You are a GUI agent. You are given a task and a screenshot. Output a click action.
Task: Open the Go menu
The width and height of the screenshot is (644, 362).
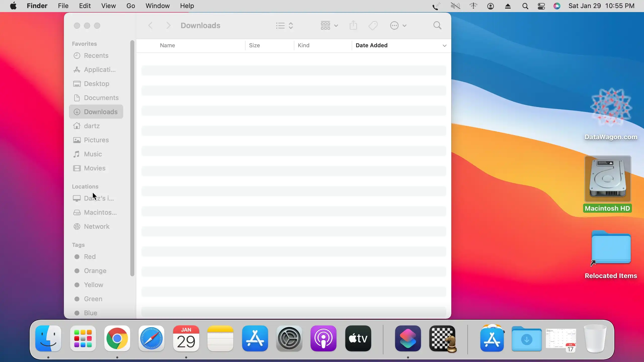(x=131, y=6)
